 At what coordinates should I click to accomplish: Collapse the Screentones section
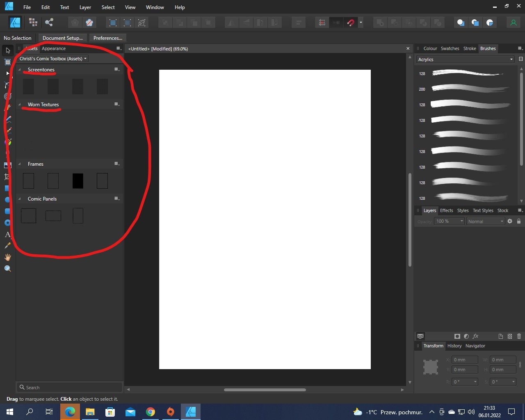19,69
